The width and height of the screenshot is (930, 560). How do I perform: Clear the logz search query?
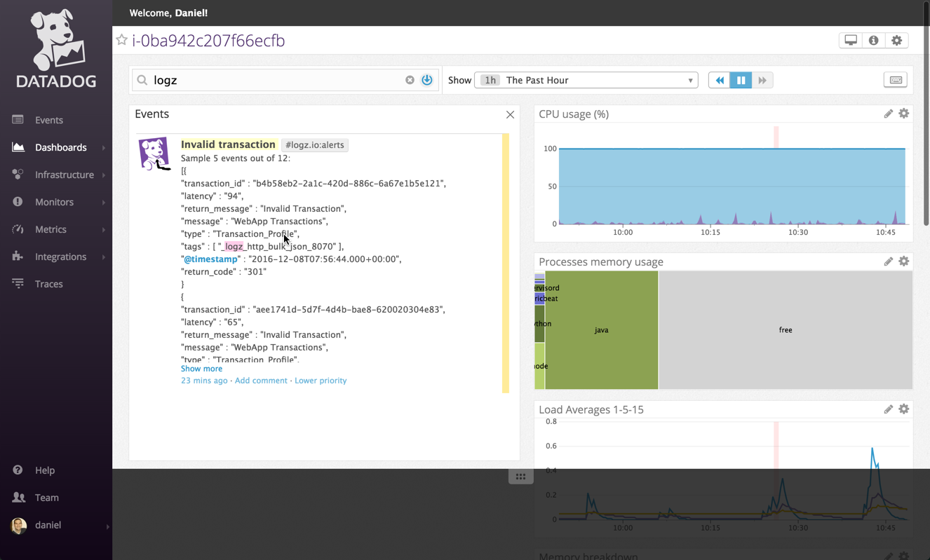[x=410, y=80]
